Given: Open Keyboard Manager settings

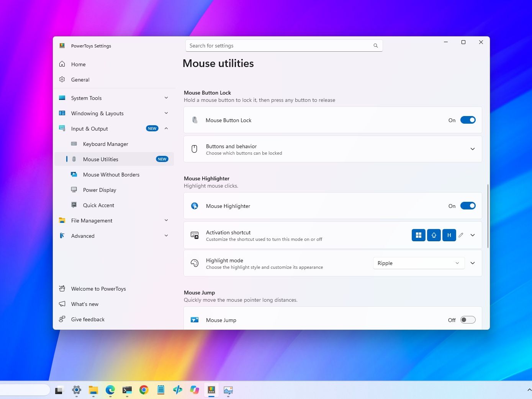Looking at the screenshot, I should [x=114, y=144].
